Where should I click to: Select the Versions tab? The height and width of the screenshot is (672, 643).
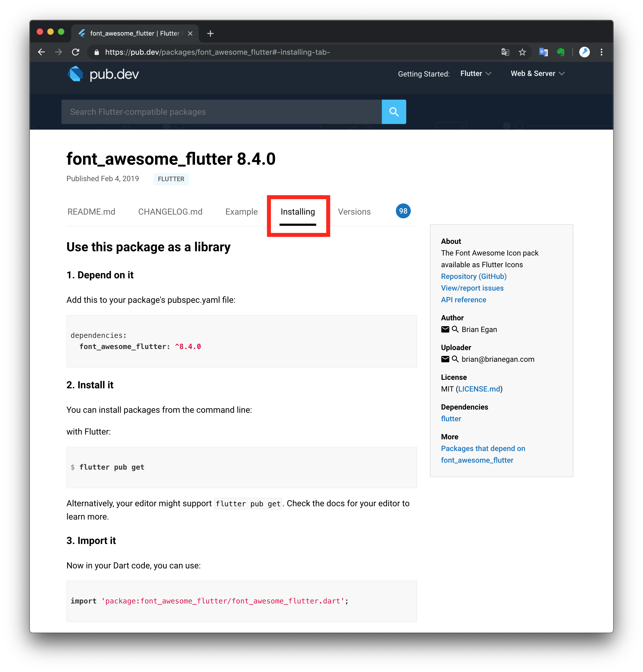pos(354,212)
